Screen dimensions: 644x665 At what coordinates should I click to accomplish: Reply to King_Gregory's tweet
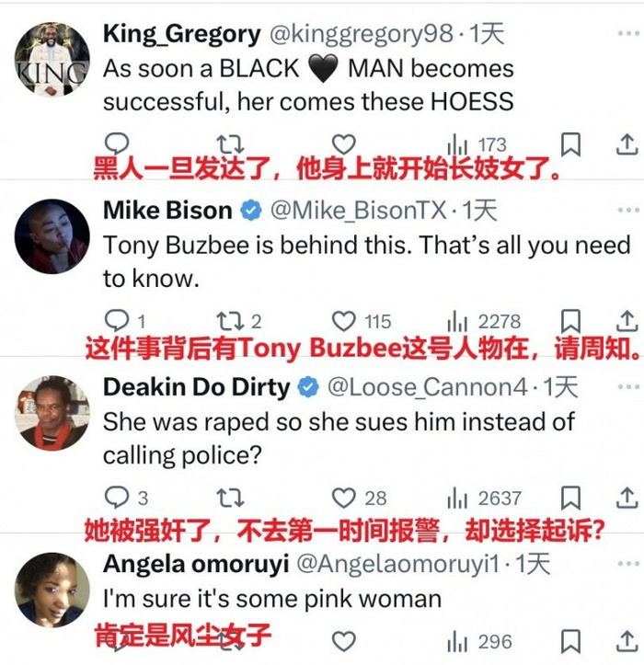[x=117, y=143]
